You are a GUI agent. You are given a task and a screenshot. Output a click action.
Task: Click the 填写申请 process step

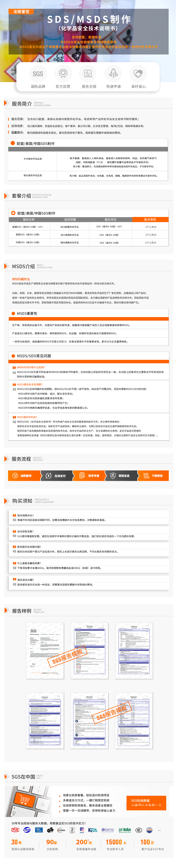tap(89, 476)
